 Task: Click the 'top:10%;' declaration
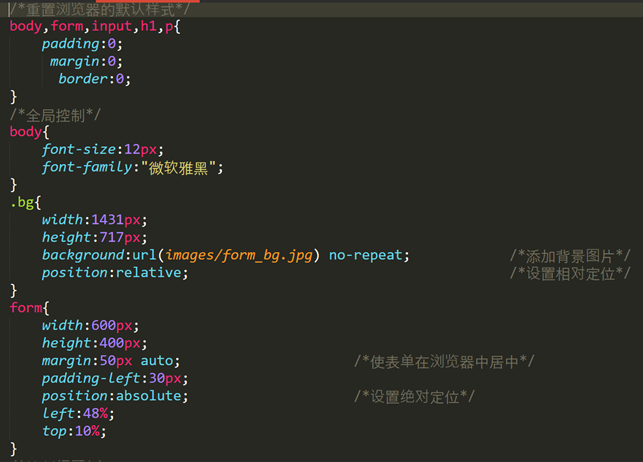pyautogui.click(x=74, y=431)
